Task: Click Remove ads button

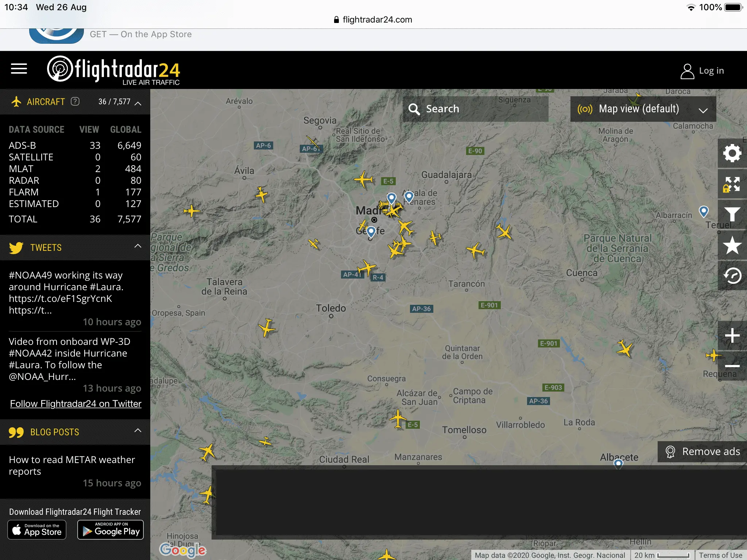Action: [703, 451]
